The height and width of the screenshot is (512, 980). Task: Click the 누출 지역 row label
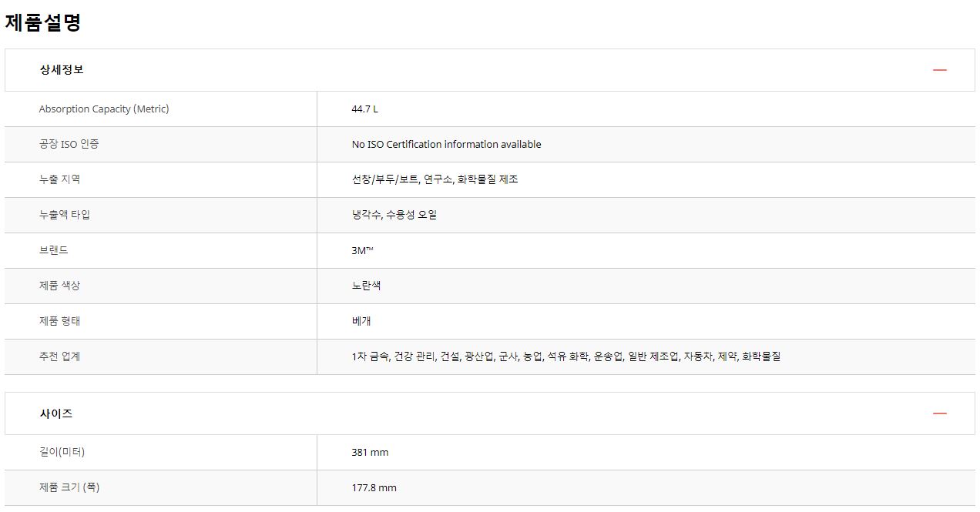[59, 179]
